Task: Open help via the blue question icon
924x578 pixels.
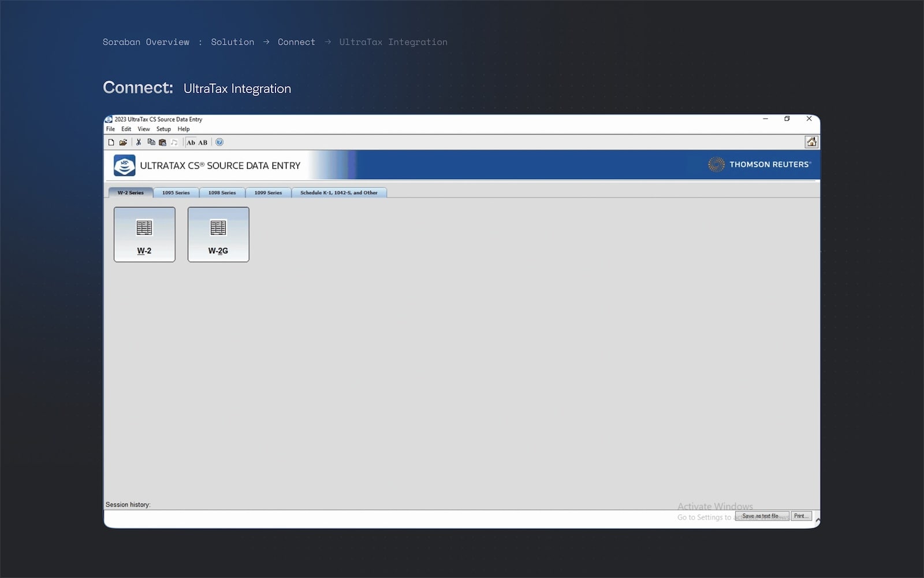Action: point(219,142)
